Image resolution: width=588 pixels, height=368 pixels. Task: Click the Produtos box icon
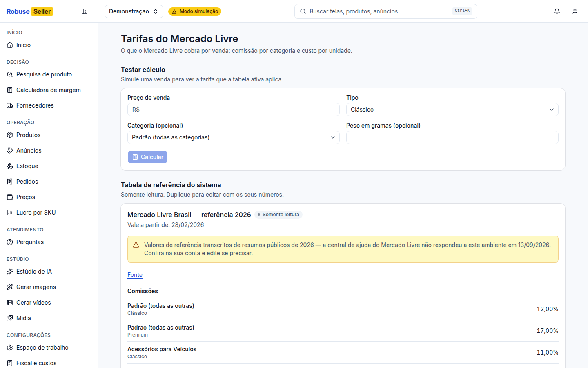tap(10, 135)
